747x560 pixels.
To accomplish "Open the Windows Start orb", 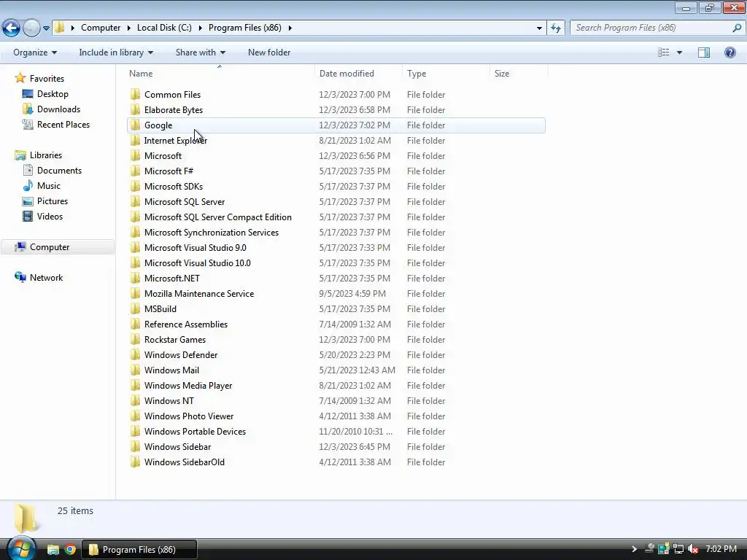I will tap(21, 548).
